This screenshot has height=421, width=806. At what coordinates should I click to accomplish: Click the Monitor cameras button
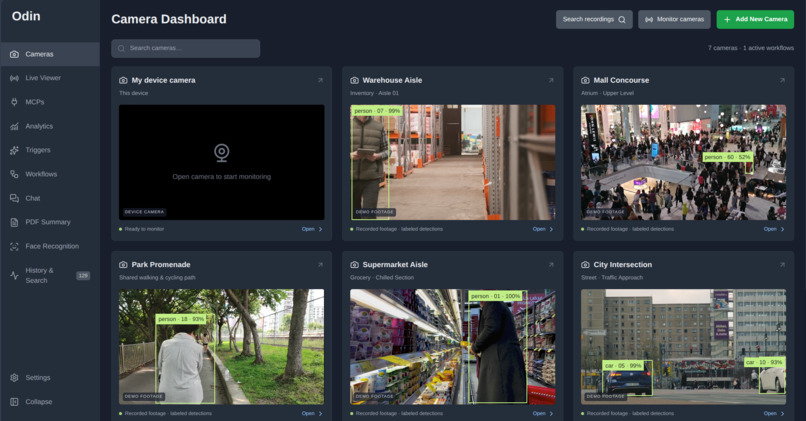[674, 20]
